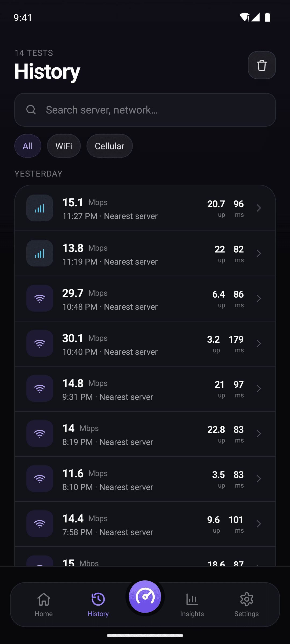
Task: Focus the Search server, network field
Action: tap(145, 110)
